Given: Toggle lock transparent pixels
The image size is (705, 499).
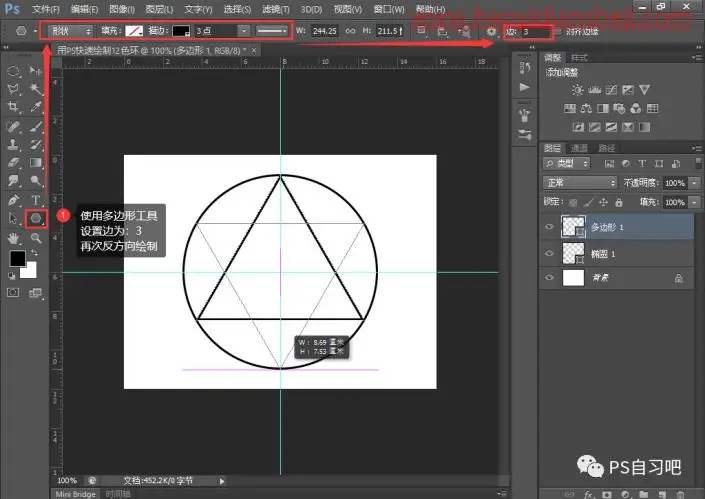Looking at the screenshot, I should pos(573,203).
